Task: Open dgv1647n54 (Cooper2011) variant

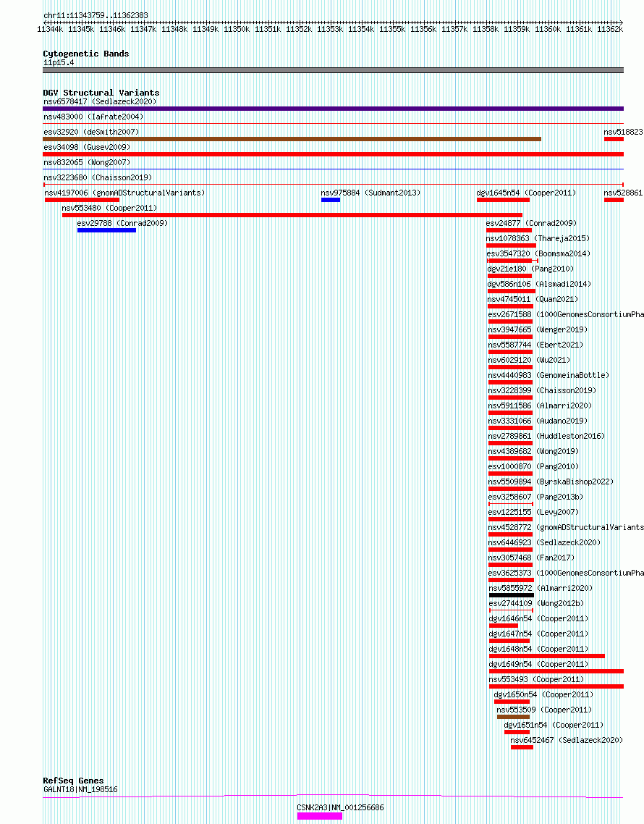Action: (538, 635)
